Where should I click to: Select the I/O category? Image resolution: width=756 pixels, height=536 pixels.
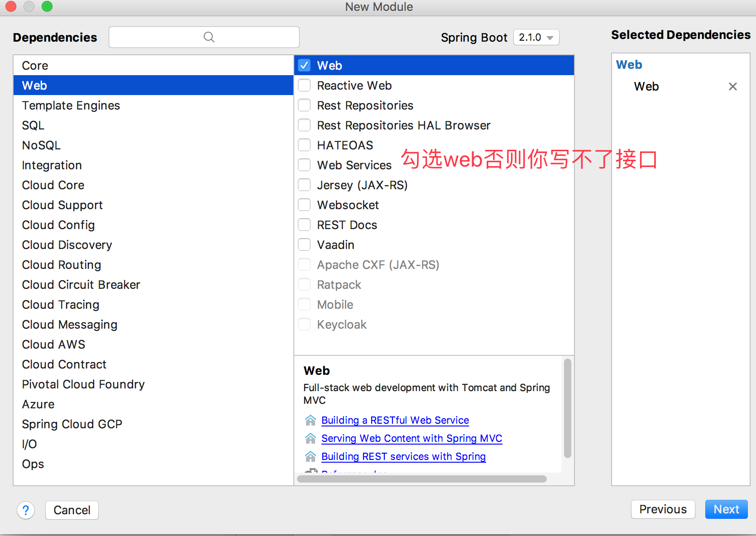153,444
